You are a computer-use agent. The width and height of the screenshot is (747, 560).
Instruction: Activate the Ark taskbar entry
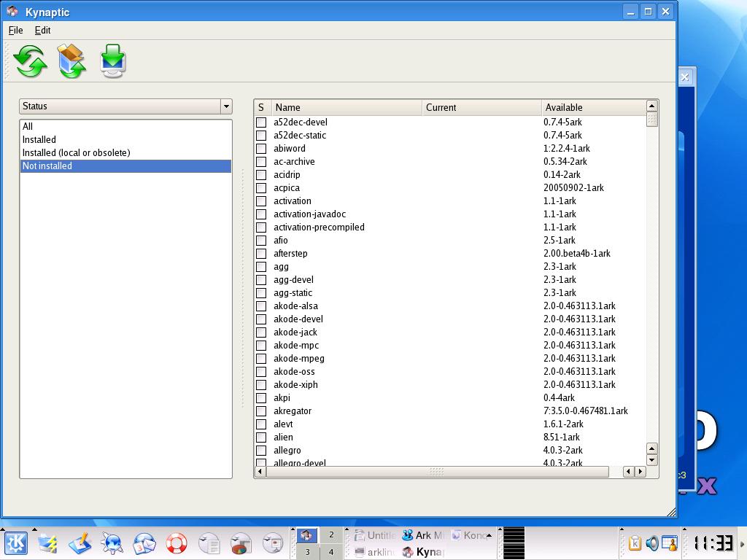tap(424, 535)
